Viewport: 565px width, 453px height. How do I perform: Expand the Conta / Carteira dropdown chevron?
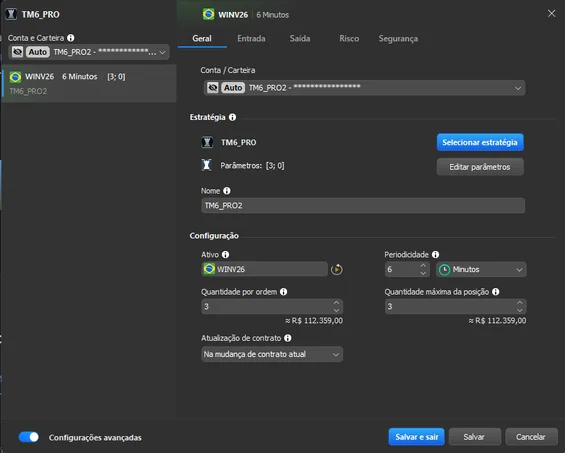518,88
